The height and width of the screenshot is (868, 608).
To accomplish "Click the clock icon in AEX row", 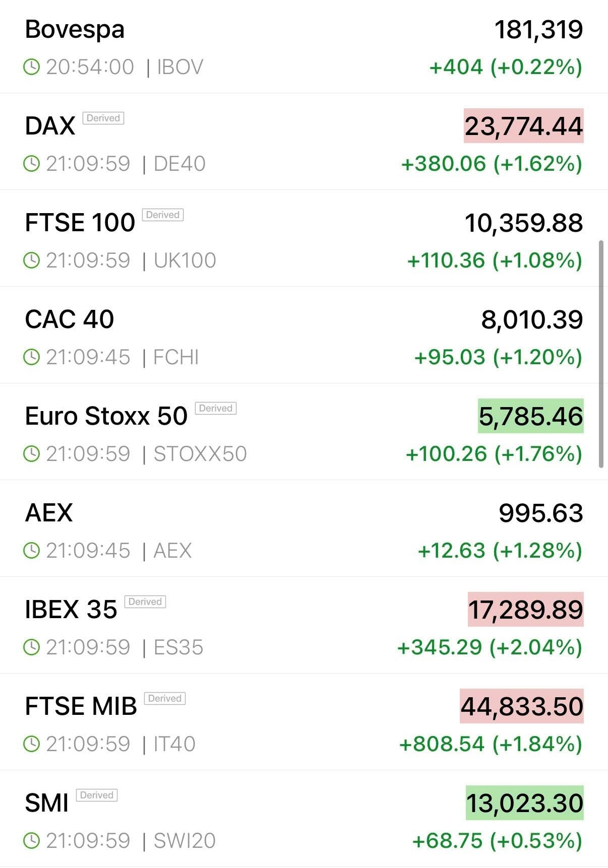I will [x=31, y=551].
